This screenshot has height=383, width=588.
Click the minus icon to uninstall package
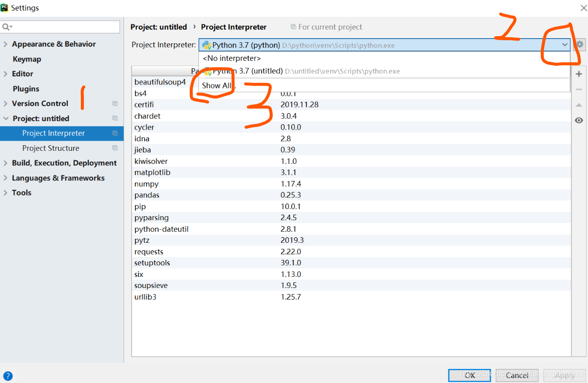[579, 89]
